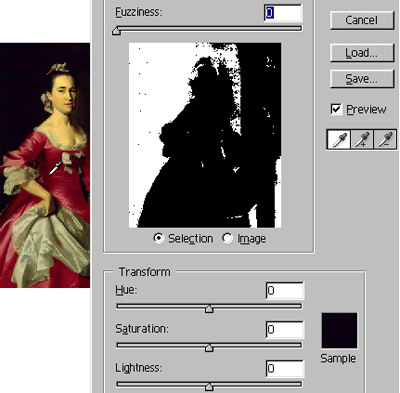Click the Save... button

[x=362, y=79]
